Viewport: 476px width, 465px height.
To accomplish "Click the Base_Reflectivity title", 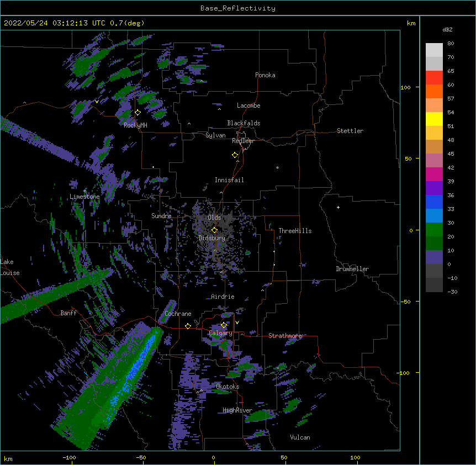I will [x=238, y=8].
